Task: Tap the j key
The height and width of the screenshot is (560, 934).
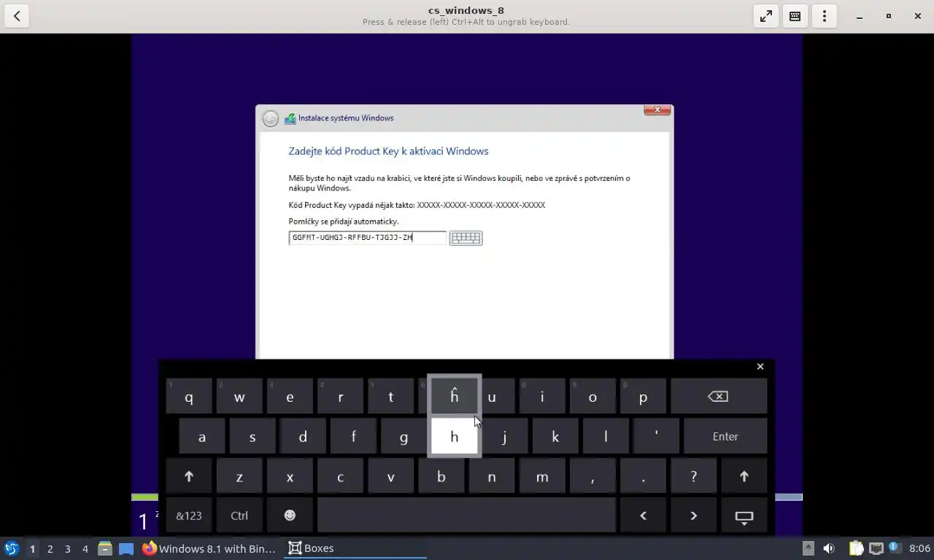Action: pyautogui.click(x=505, y=437)
